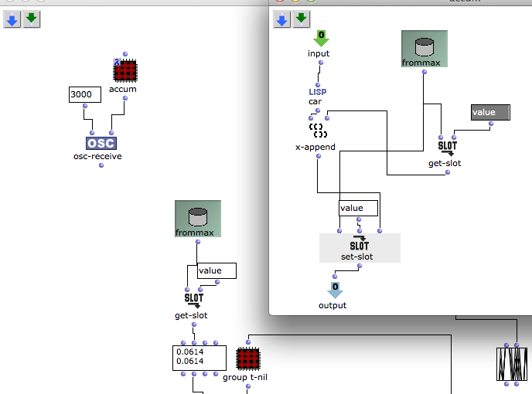
Task: Click the value box in main patch
Action: click(x=217, y=270)
